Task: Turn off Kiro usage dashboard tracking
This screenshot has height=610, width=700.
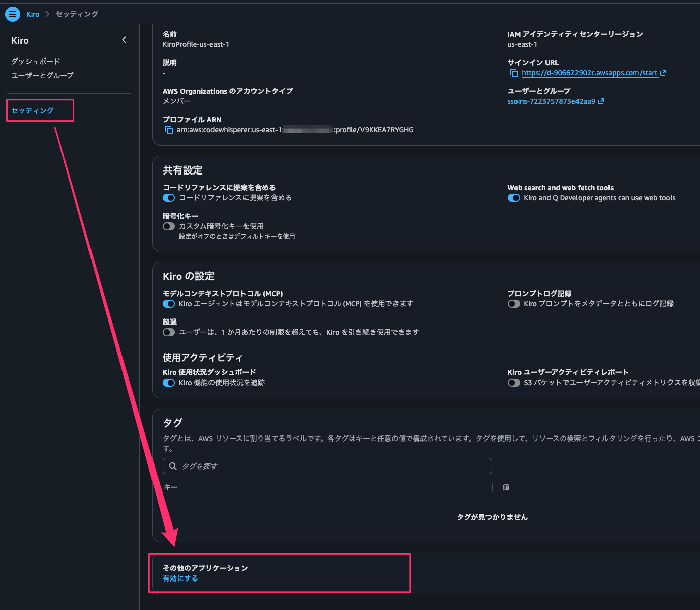Action: 169,383
